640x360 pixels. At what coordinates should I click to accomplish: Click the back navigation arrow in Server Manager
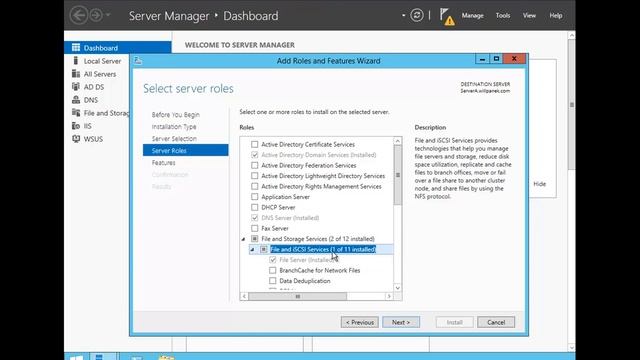[79, 16]
